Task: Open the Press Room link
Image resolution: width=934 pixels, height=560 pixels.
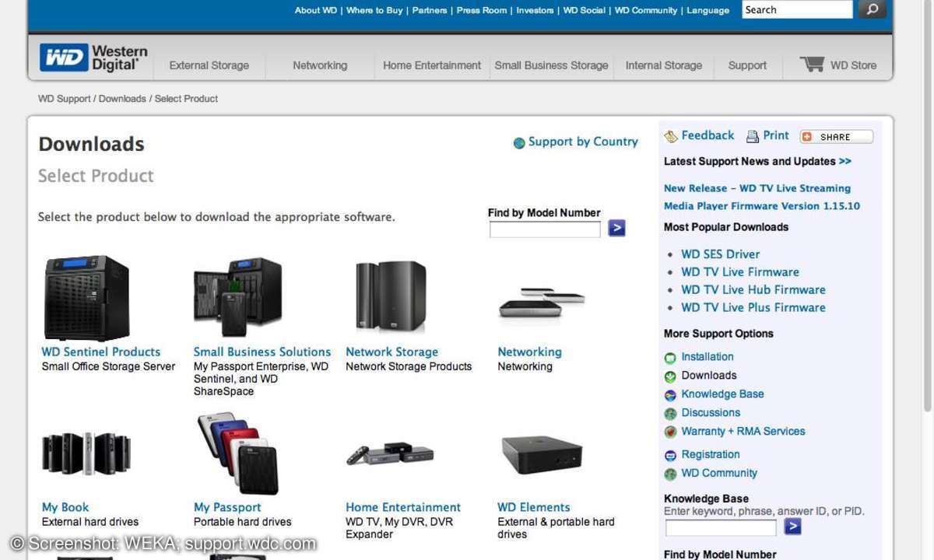Action: pyautogui.click(x=482, y=10)
